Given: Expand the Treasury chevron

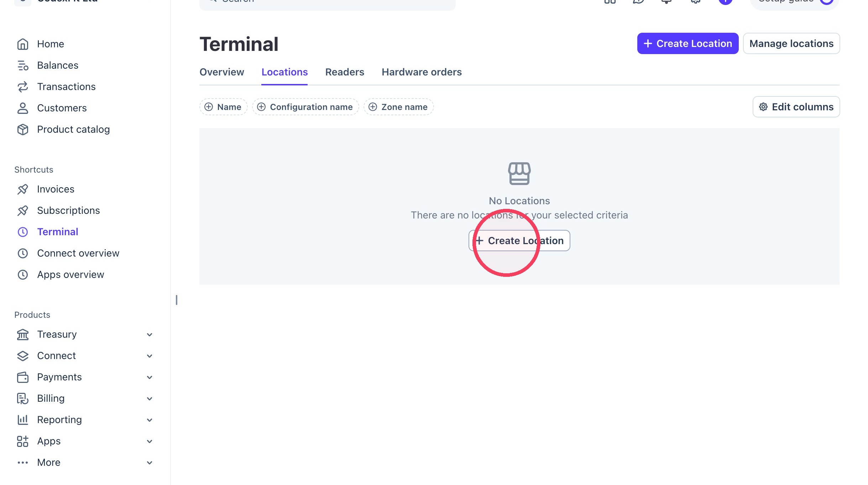Looking at the screenshot, I should 150,334.
